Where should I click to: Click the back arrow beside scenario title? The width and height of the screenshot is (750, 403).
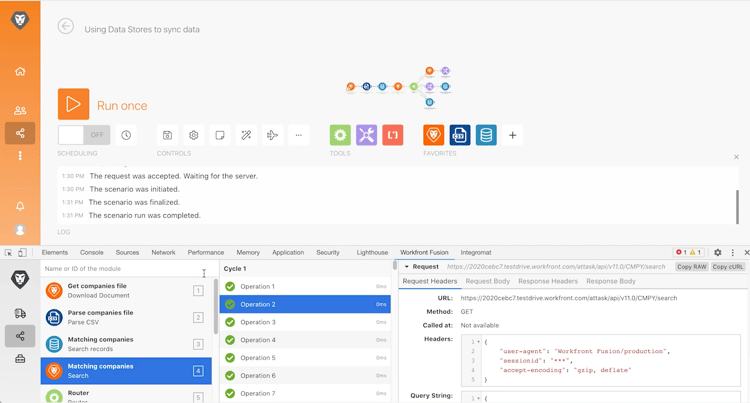point(66,26)
